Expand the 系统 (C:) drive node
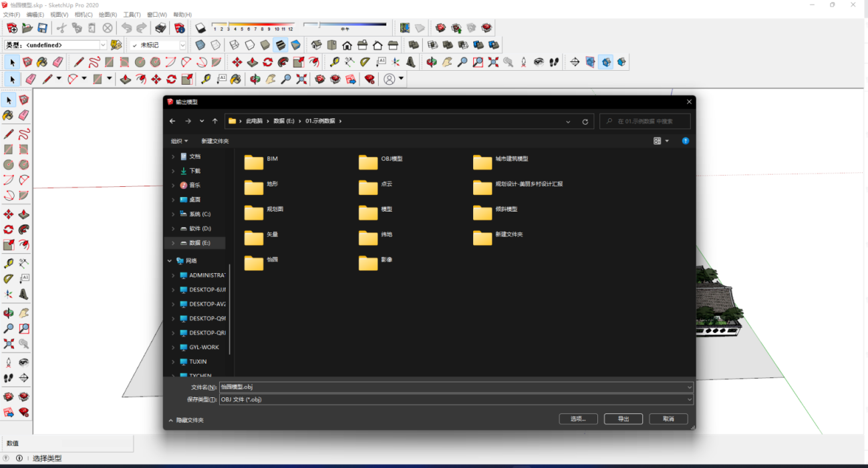Image resolution: width=868 pixels, height=468 pixels. click(173, 214)
